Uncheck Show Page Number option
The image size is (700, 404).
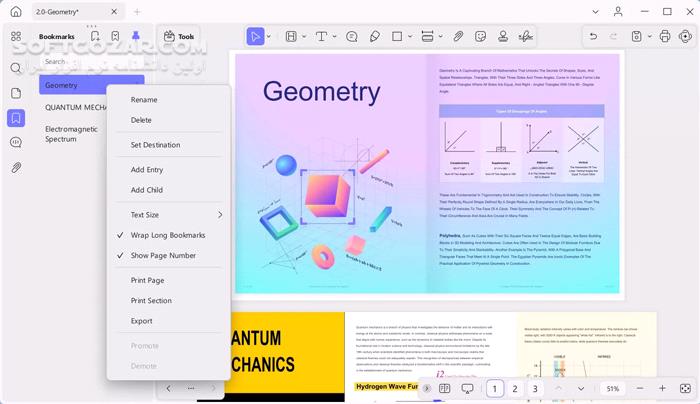click(x=163, y=256)
